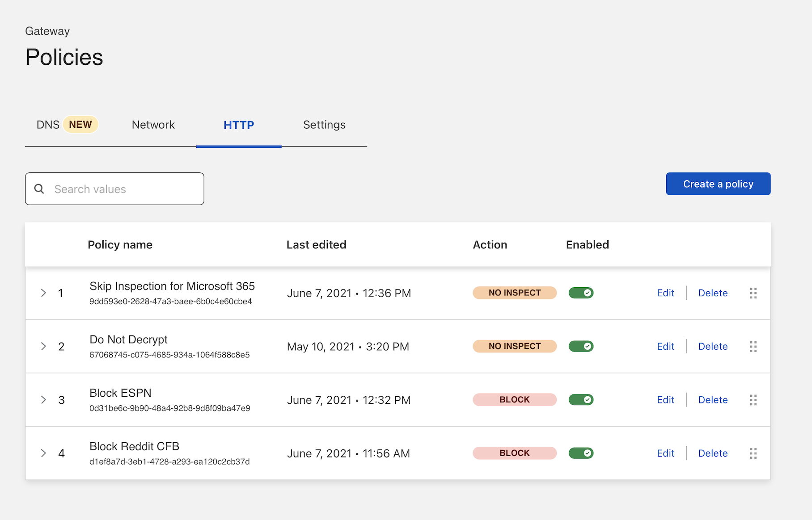Screen dimensions: 812x520
Task: Focus the Search values input field
Action: [125, 189]
